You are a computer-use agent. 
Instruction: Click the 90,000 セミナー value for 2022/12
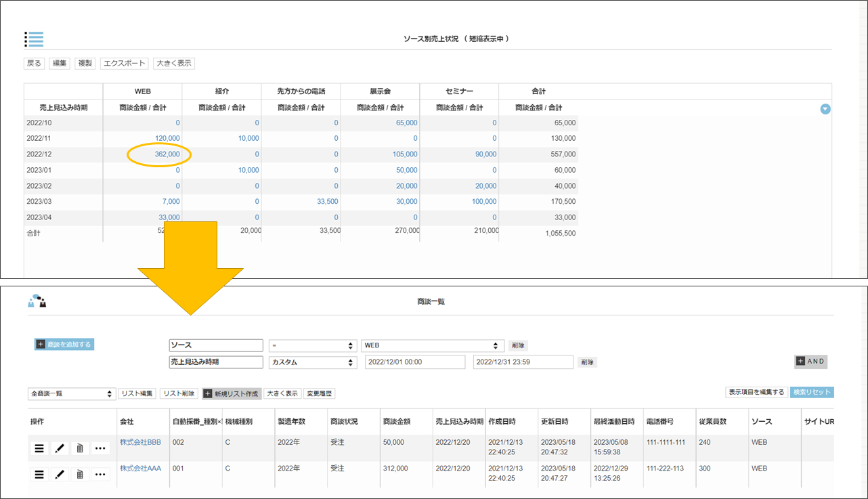(x=485, y=154)
